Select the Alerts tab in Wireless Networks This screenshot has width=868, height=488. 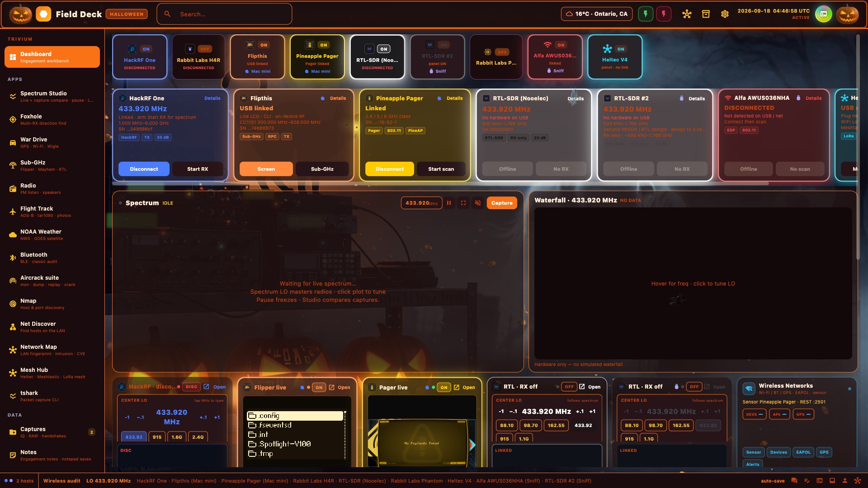coord(753,464)
